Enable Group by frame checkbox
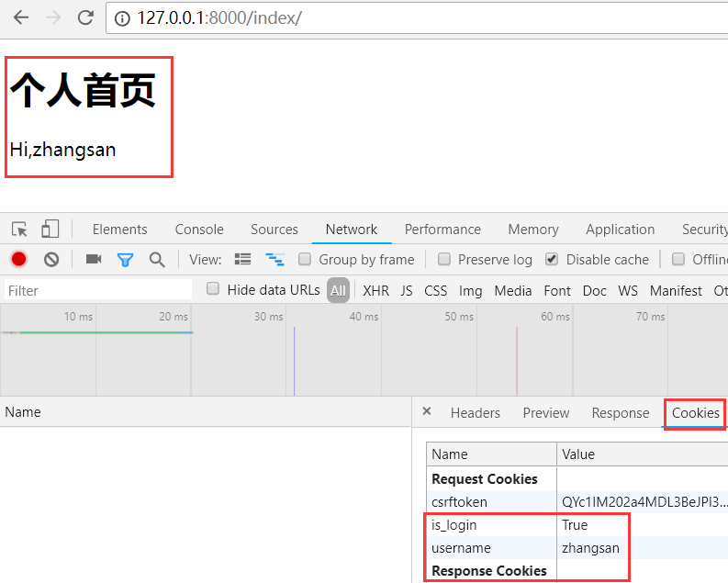The height and width of the screenshot is (583, 728). pos(305,260)
